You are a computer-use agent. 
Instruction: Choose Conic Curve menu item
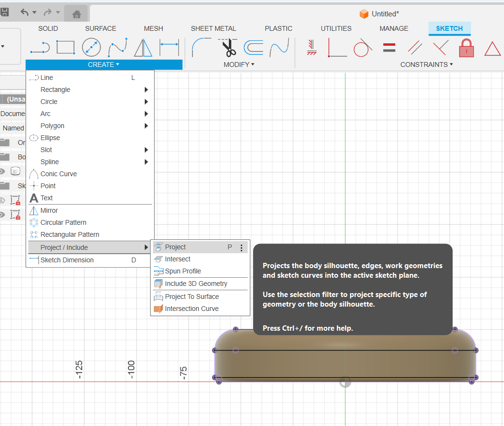[x=90, y=174]
